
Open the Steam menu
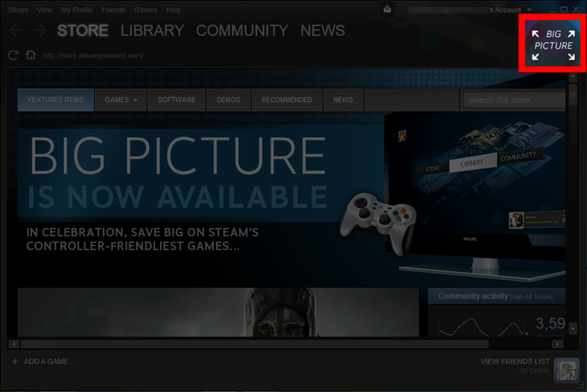point(18,10)
